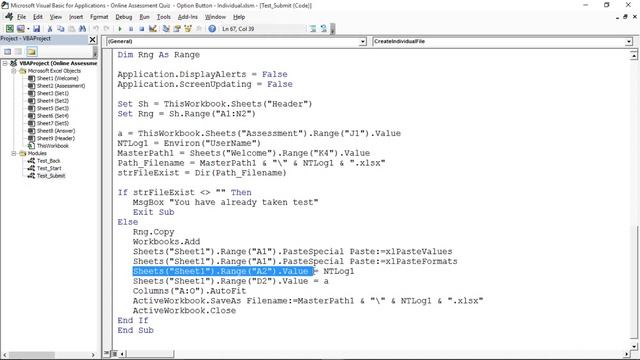Open the Help menu
Screen dimensions: 640x360
coord(239,17)
